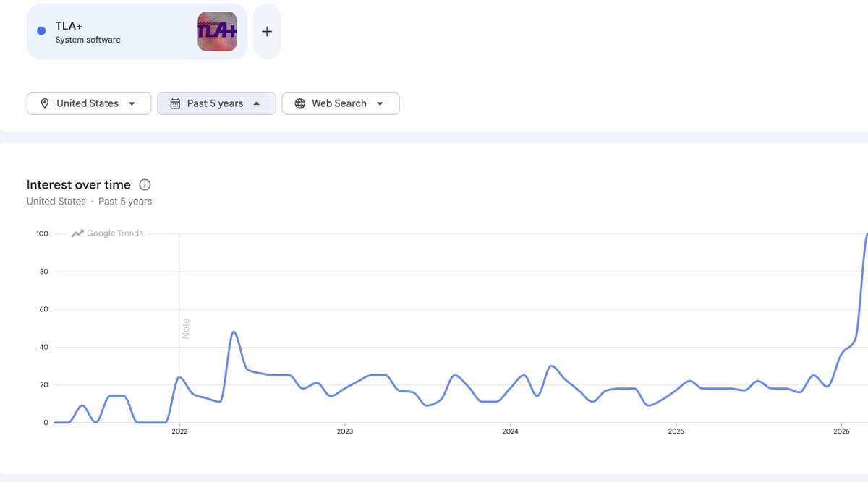Click the location pin icon by United States
Viewport: 868px width, 482px height.
[45, 103]
